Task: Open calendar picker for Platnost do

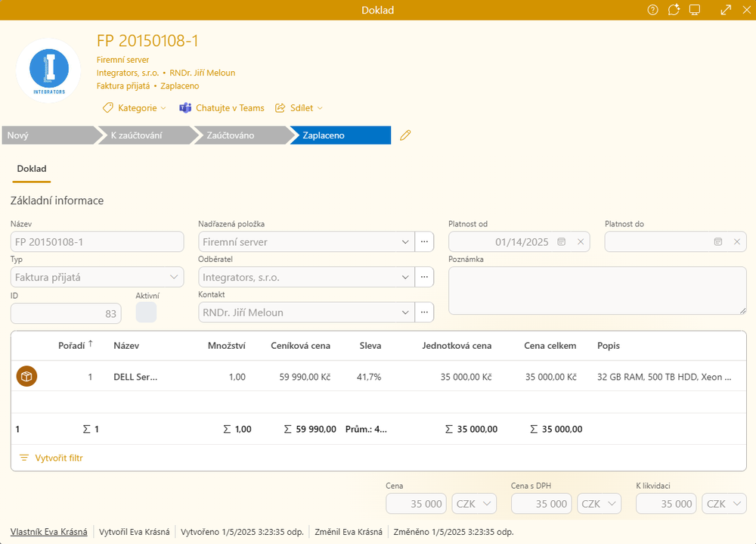Action: point(717,242)
